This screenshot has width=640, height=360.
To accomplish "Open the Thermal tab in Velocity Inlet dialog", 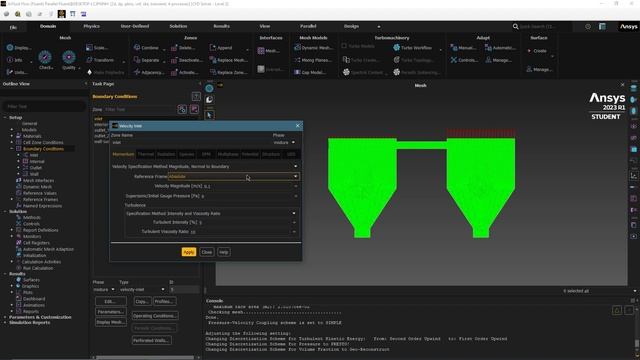I will click(x=146, y=154).
